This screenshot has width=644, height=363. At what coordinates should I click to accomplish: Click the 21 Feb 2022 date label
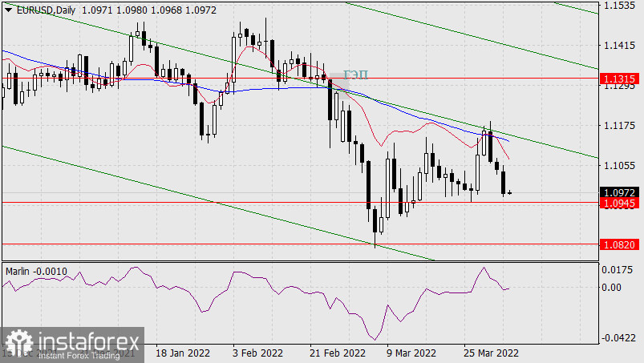337,353
